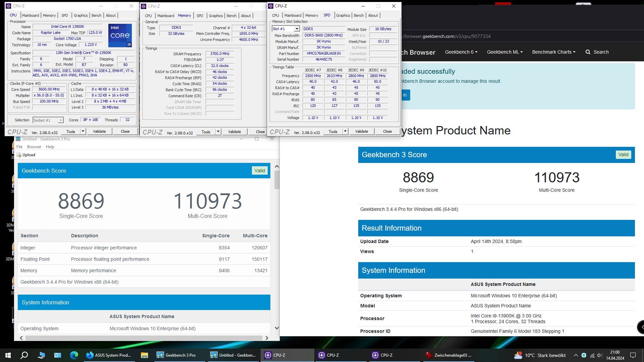
Task: Open File Explorer from the taskbar
Action: click(144, 355)
